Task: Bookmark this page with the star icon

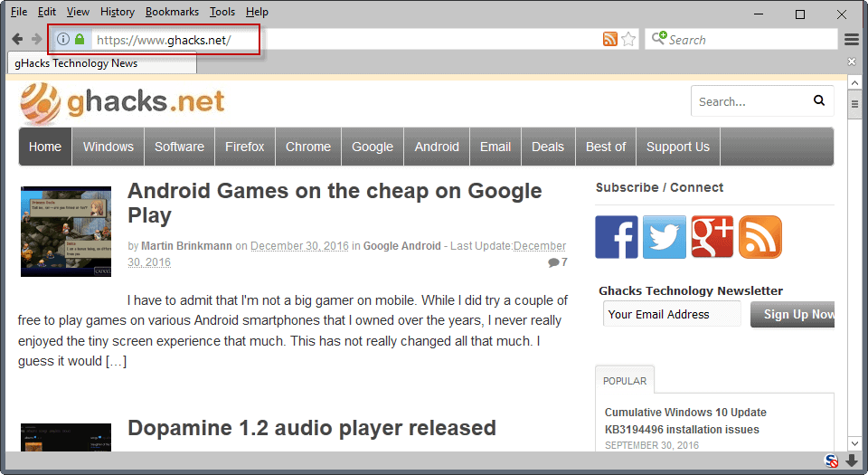Action: tap(628, 39)
